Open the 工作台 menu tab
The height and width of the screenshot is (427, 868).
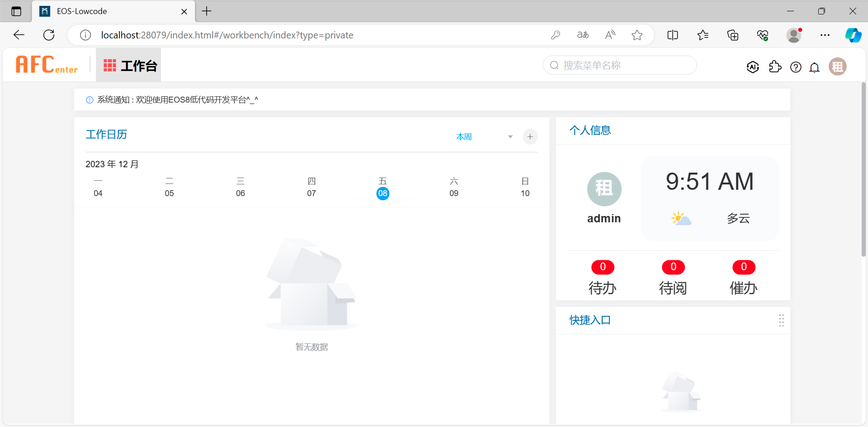(x=129, y=66)
